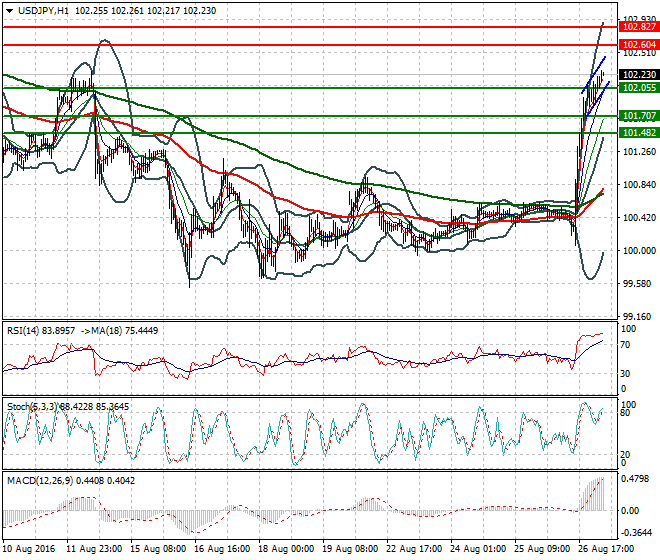
Task: Select the 100.000 price scale value
Action: pos(639,251)
